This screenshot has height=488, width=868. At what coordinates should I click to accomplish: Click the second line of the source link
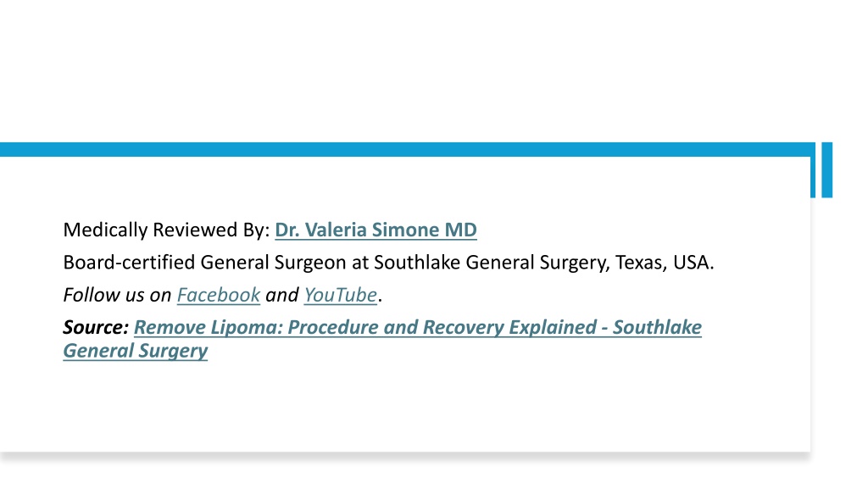136,351
